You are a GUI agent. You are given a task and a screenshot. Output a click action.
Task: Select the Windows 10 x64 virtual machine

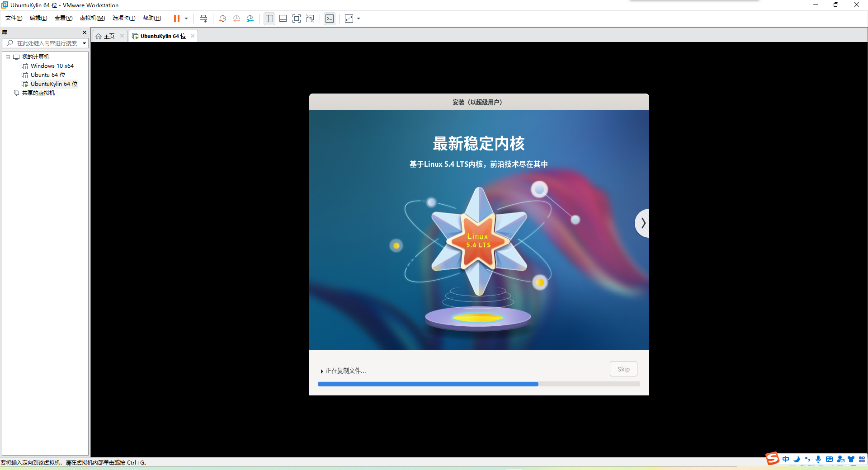pyautogui.click(x=52, y=66)
